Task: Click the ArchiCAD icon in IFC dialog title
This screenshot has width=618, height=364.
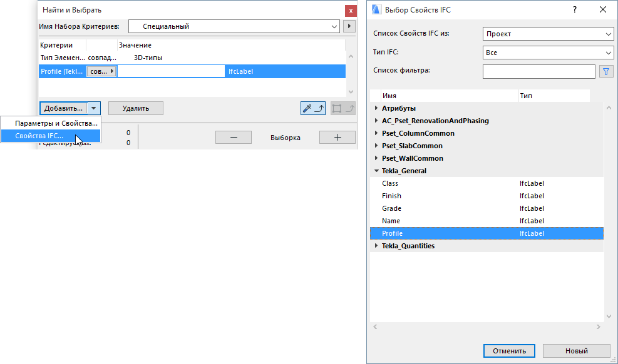Action: pos(376,10)
